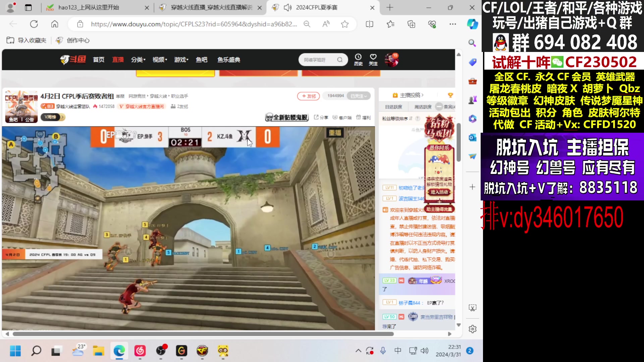Open the browser settings ellipsis menu

click(x=453, y=24)
